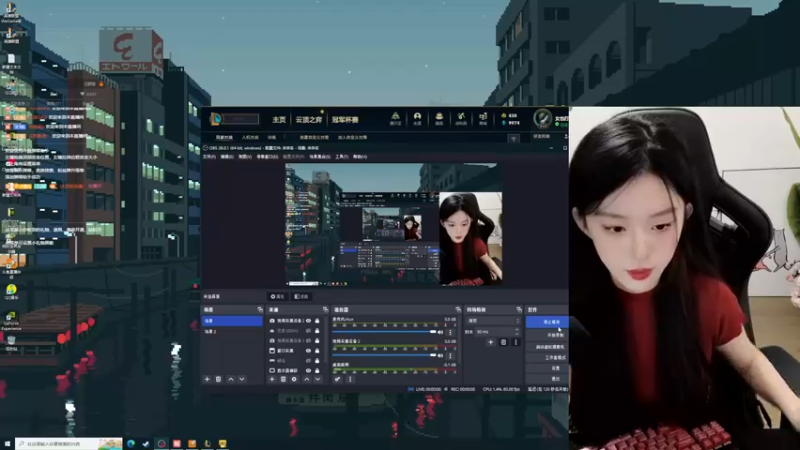The width and height of the screenshot is (800, 450).
Task: Unlock the display capture source
Action: pyautogui.click(x=317, y=370)
